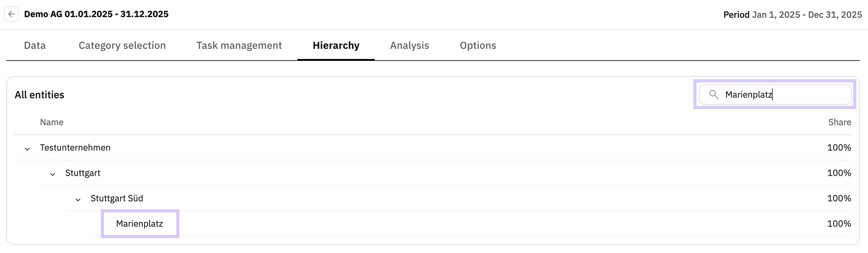This screenshot has height=253, width=868.
Task: Go to the Task management tab
Action: [239, 45]
